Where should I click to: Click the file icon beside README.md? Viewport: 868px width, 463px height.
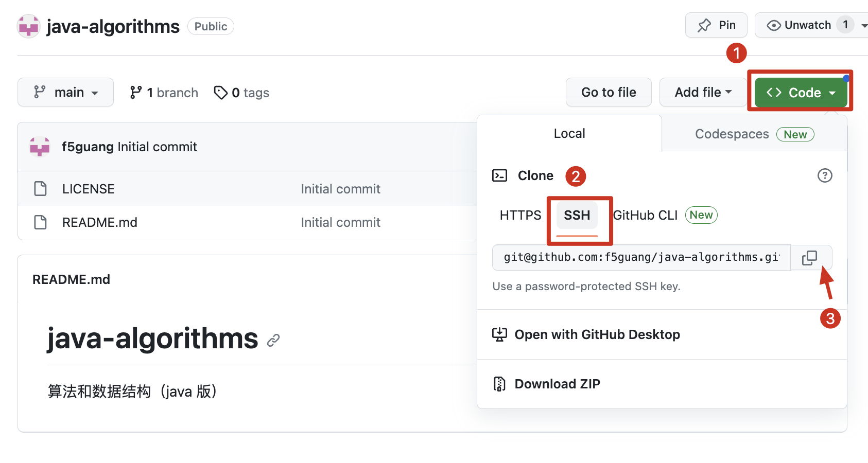tap(40, 222)
